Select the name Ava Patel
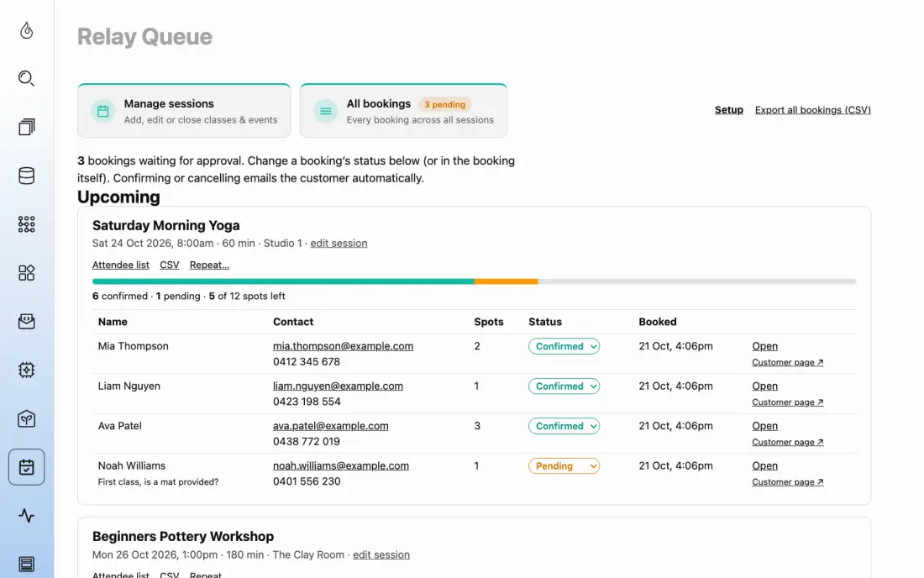924x578 pixels. [119, 425]
